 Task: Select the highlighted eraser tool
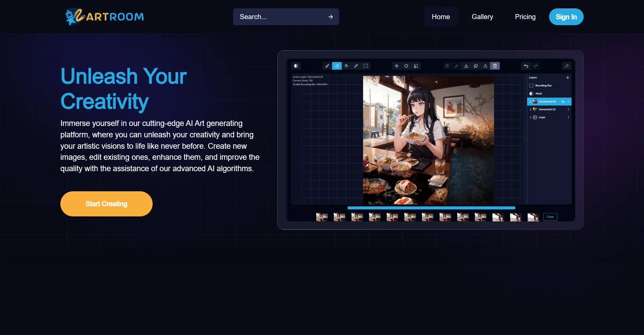337,66
